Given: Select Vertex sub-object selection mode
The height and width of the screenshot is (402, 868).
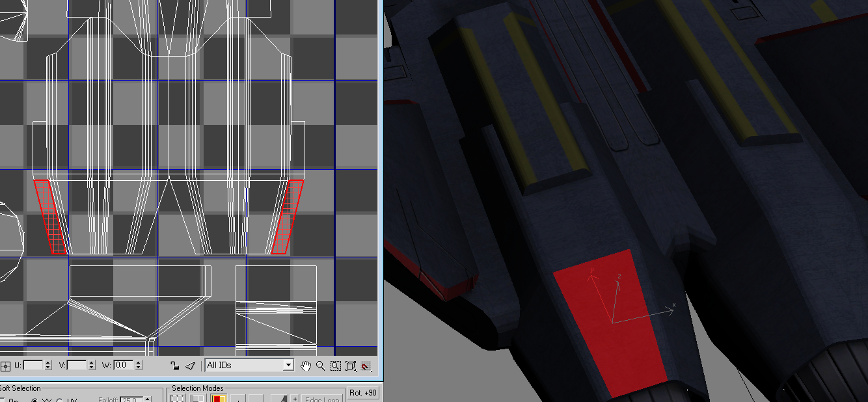Looking at the screenshot, I should tap(177, 397).
